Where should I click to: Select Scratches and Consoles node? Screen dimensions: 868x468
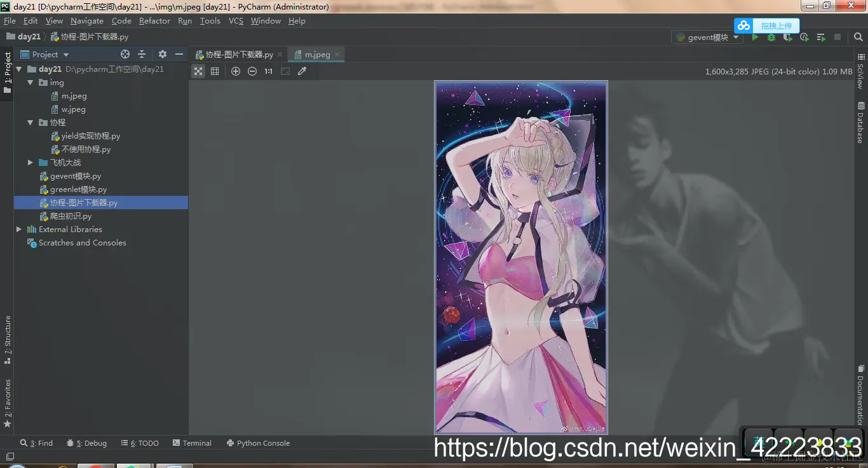(x=82, y=243)
